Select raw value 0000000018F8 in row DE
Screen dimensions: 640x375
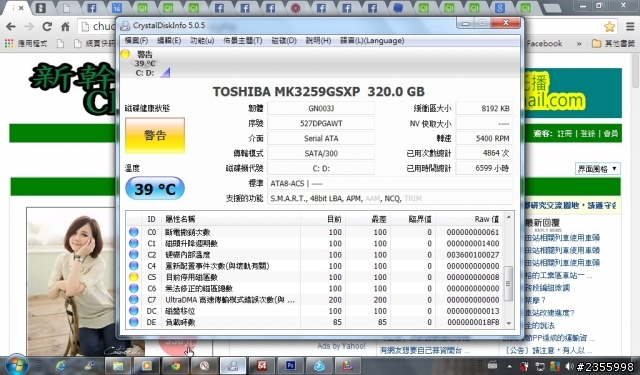pyautogui.click(x=473, y=322)
